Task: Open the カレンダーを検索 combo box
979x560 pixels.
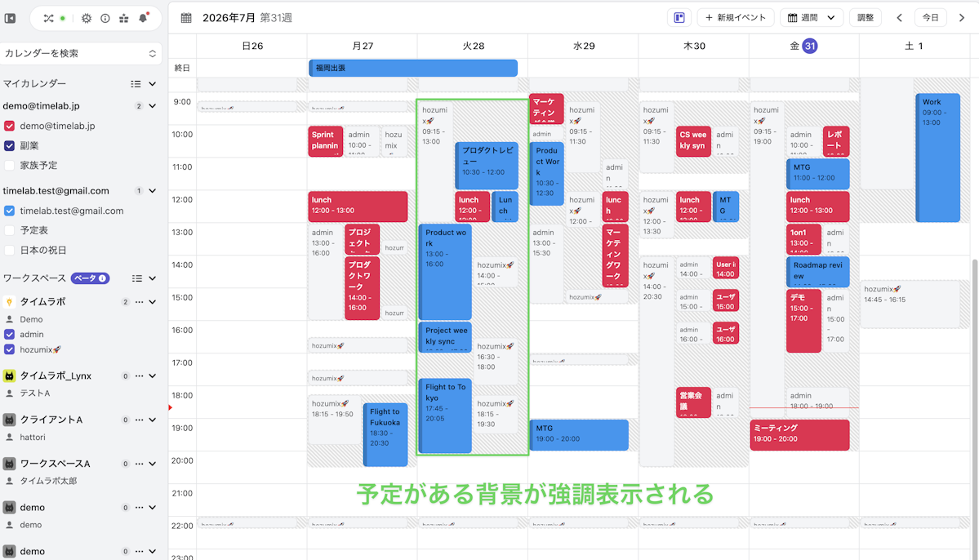Action: point(81,54)
